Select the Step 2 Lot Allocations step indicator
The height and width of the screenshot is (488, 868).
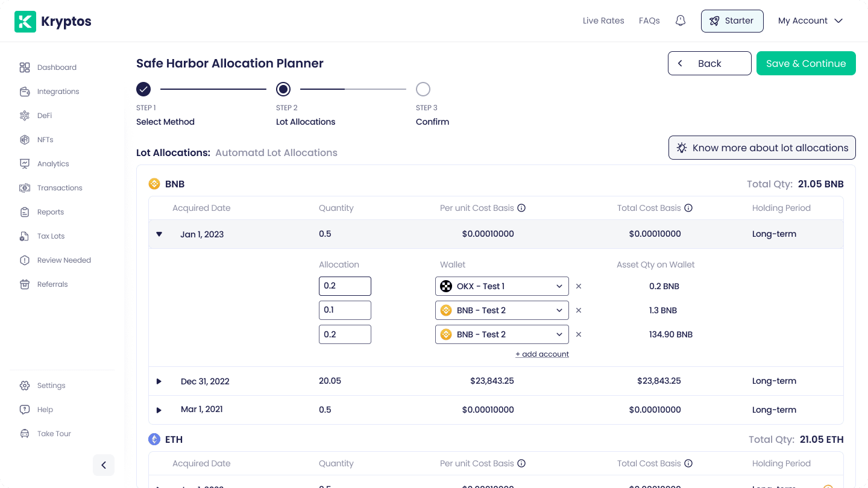click(x=283, y=89)
